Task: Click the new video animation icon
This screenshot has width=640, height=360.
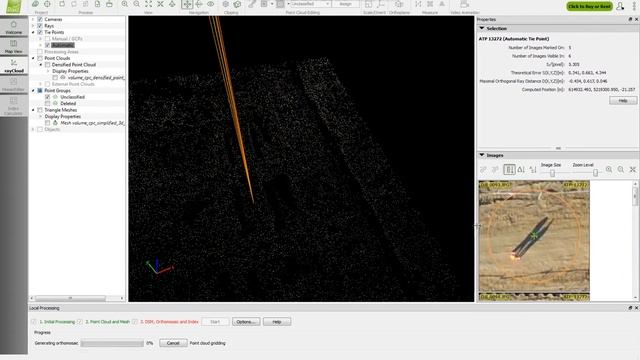Action: pos(464,4)
